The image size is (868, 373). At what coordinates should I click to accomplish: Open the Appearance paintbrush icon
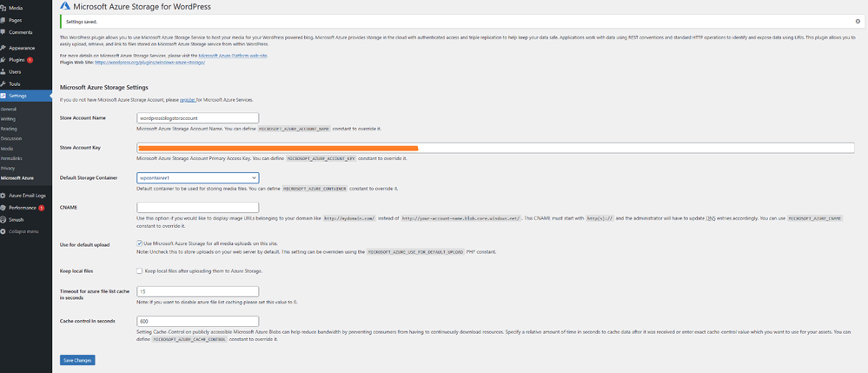click(3, 48)
